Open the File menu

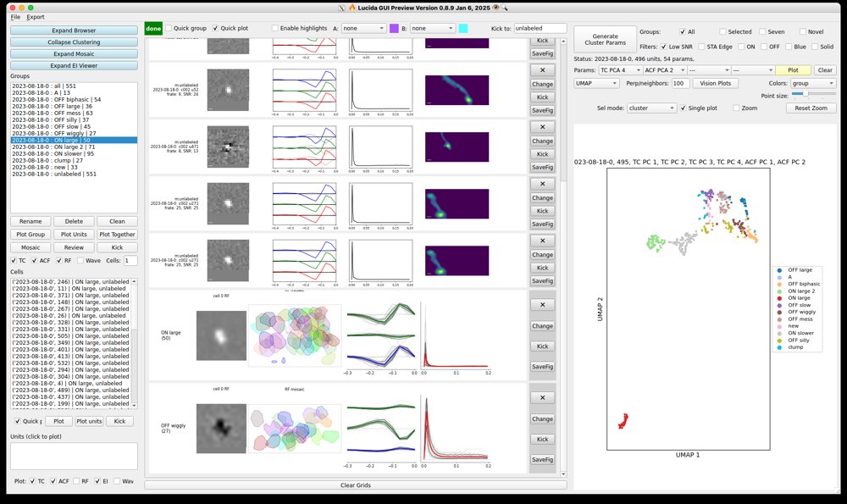(15, 17)
